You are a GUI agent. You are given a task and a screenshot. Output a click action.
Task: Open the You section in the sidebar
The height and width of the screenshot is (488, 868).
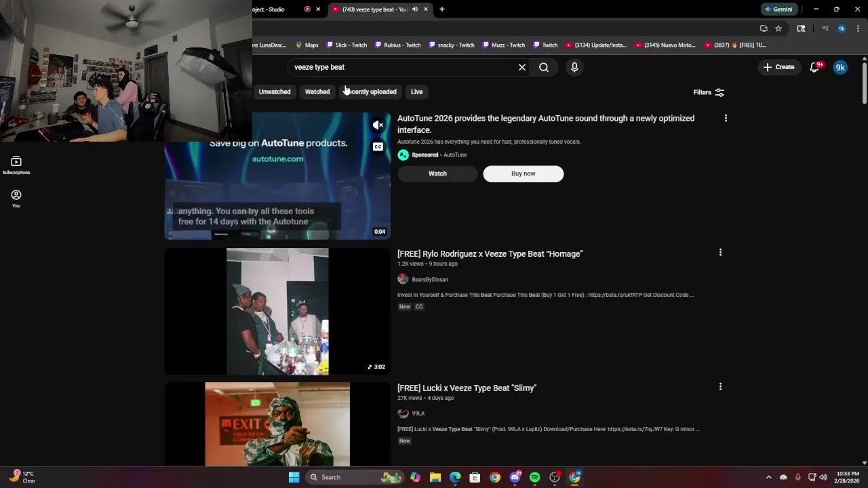tap(16, 199)
